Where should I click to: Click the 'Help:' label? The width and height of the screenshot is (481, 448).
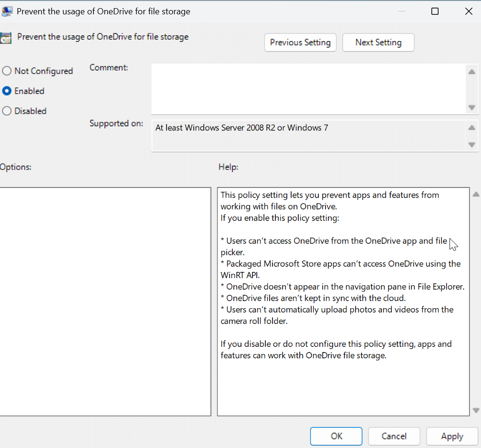[228, 167]
